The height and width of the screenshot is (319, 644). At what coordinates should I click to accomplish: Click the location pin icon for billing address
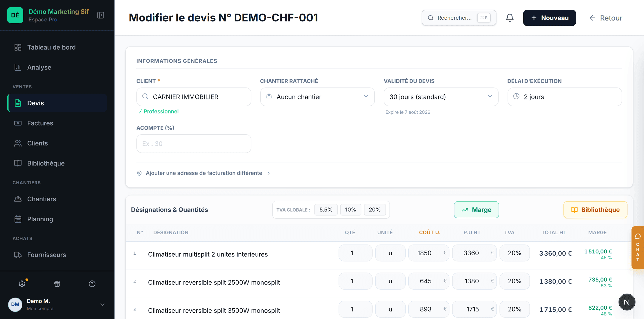coord(139,173)
